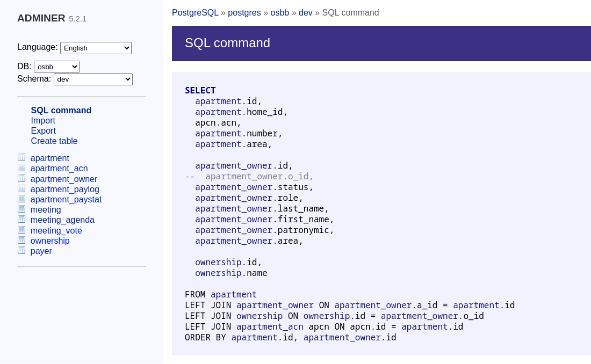Click the select-data icon beside apartment table

coord(21,158)
